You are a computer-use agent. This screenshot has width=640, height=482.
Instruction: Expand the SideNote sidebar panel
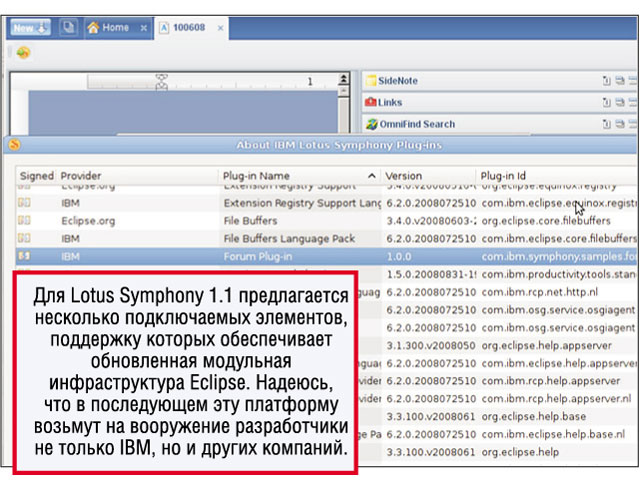pos(398,81)
